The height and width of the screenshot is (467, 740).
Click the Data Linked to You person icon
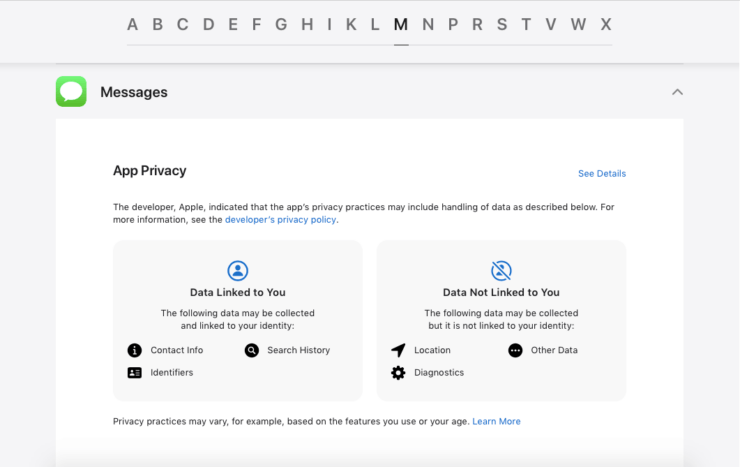238,271
